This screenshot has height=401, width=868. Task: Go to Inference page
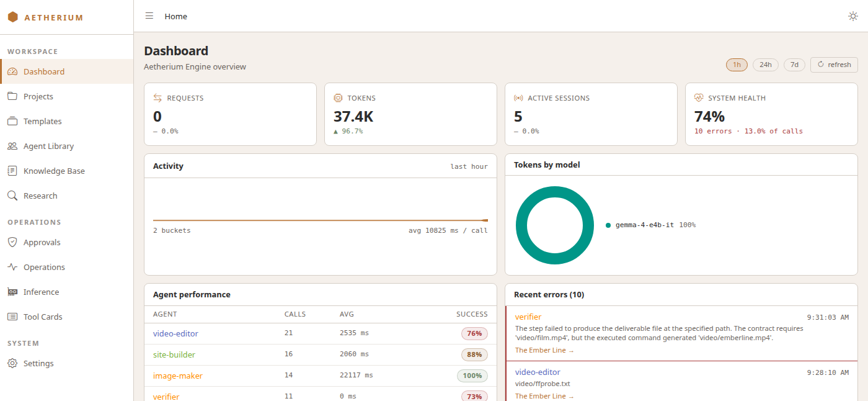[x=67, y=292]
